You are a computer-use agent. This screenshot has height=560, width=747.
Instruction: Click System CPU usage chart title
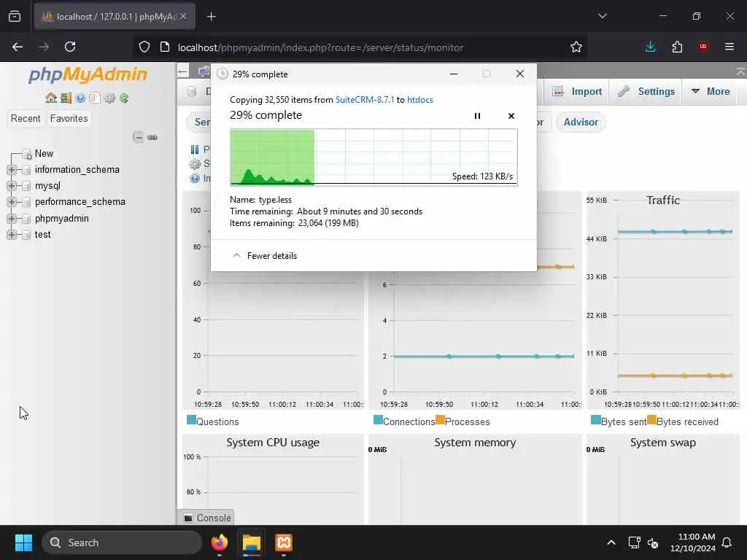click(x=273, y=443)
